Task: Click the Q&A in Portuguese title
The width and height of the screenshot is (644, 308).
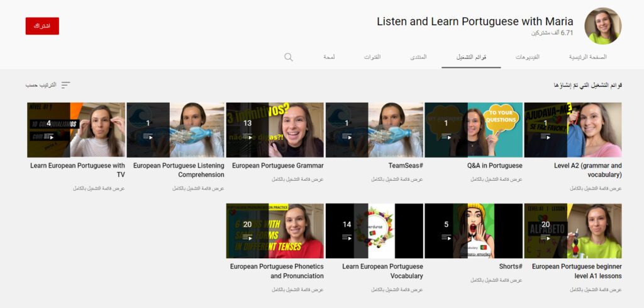Action: point(494,166)
